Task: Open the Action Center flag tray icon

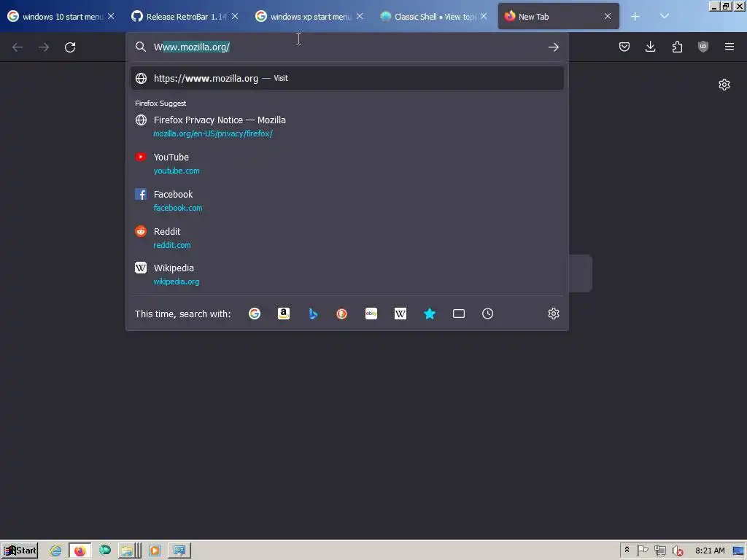Action: pyautogui.click(x=642, y=551)
